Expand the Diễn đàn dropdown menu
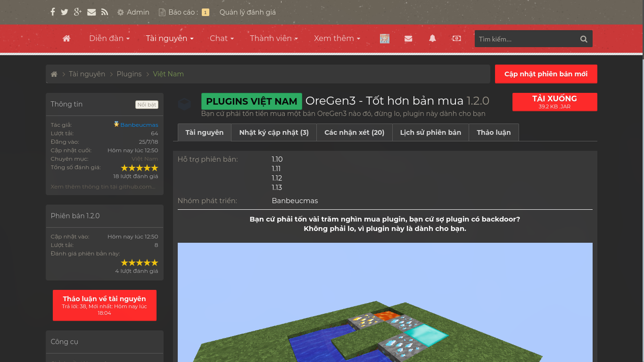644x362 pixels. [109, 39]
